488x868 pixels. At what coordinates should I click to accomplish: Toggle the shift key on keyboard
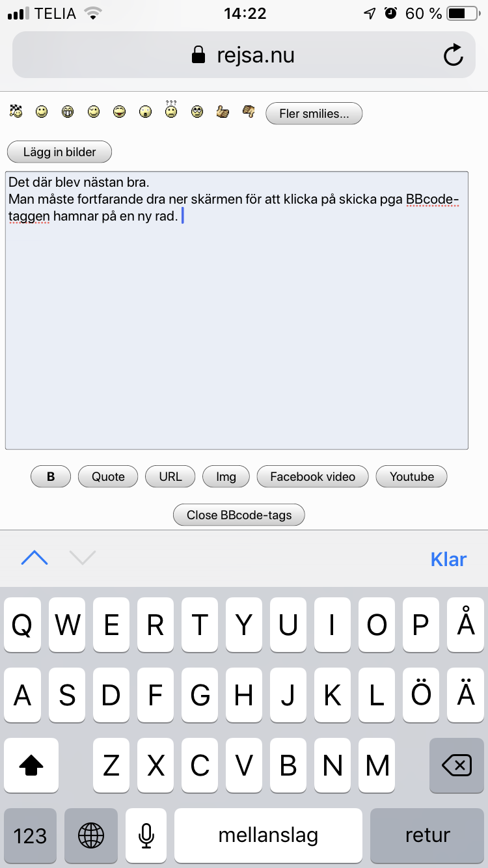[x=31, y=765]
